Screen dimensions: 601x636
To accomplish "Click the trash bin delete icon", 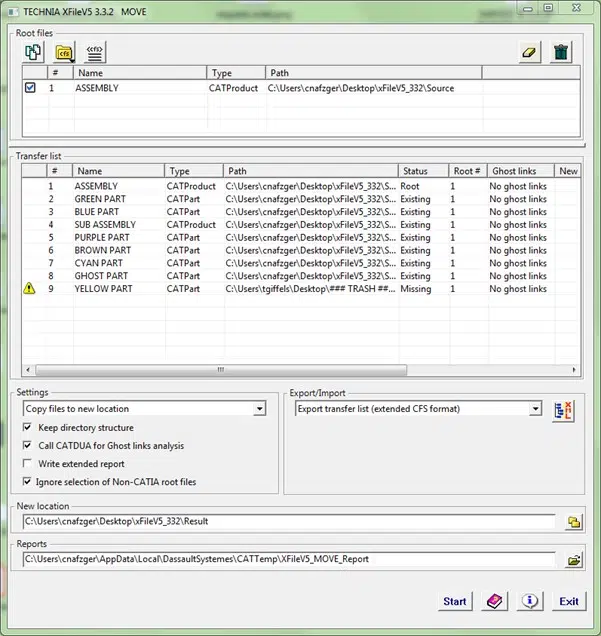I will tap(561, 52).
